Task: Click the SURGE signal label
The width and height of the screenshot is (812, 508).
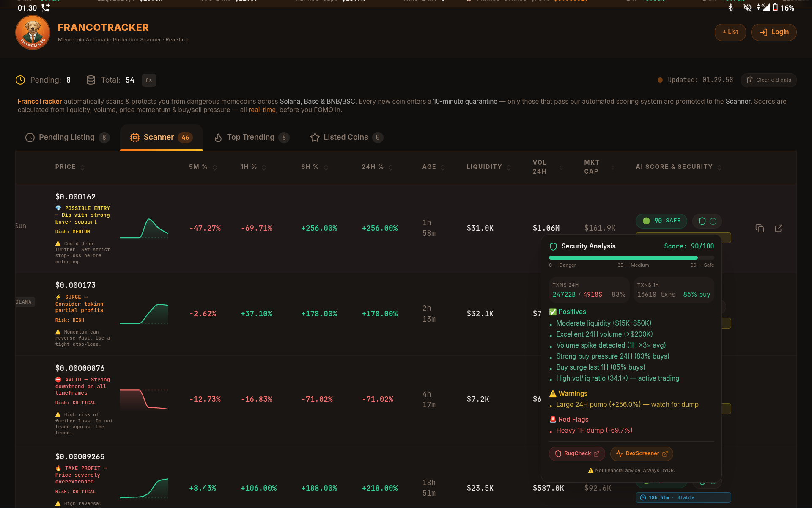Action: coord(79,304)
